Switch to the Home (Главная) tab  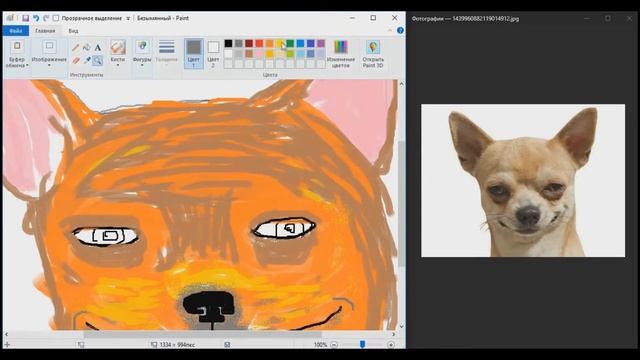tap(45, 31)
